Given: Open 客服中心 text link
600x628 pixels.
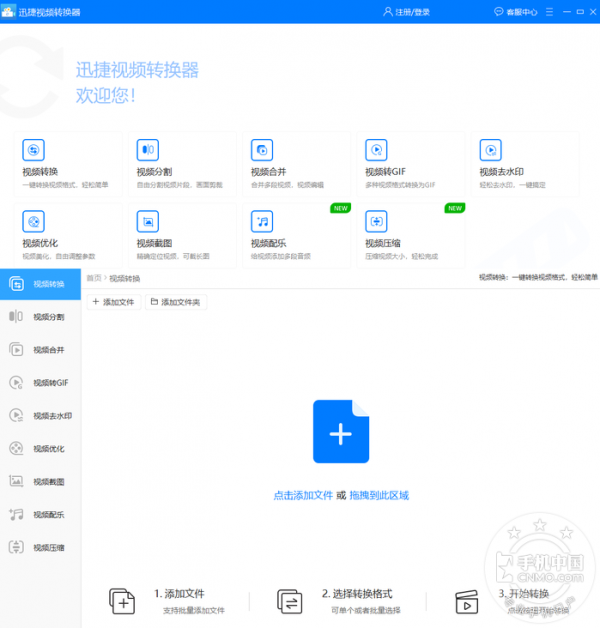Looking at the screenshot, I should (522, 12).
